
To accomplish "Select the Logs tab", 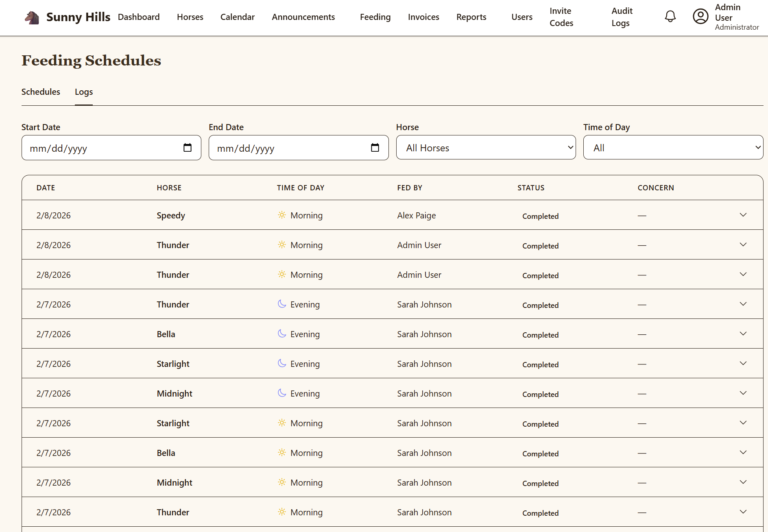I will click(x=84, y=92).
